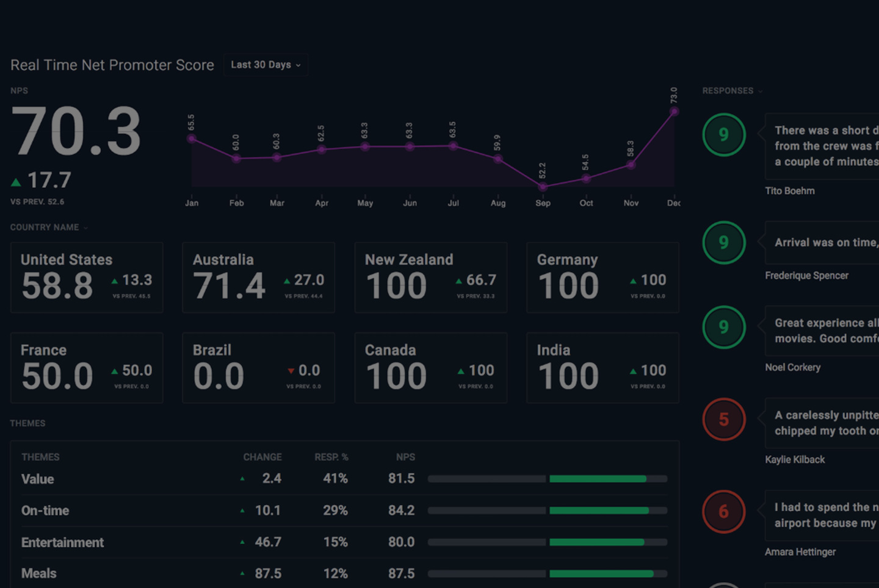Screen dimensions: 879x588
Task: Click Amara Hettinger's score 6 badge
Action: click(724, 511)
